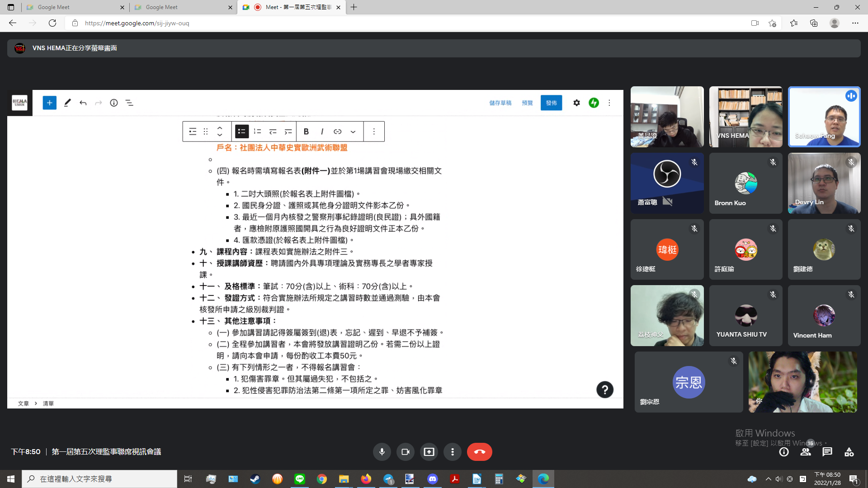Click the red leave call button

tap(479, 452)
